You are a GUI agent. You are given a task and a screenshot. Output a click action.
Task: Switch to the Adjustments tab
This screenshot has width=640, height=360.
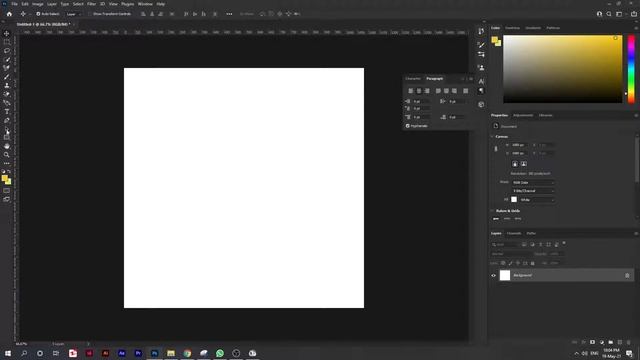tap(523, 116)
